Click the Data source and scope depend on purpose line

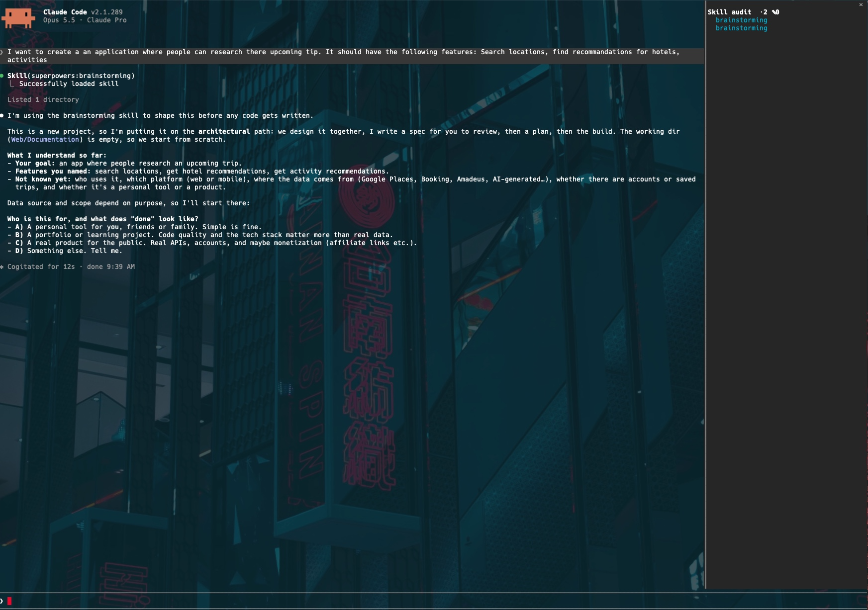[128, 203]
